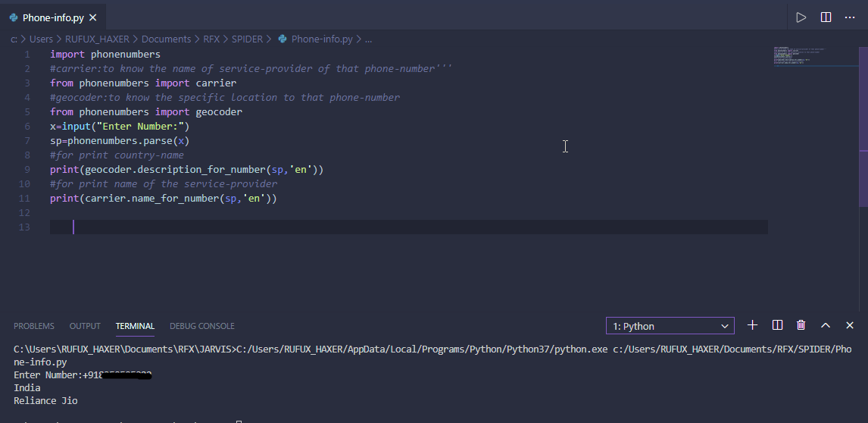This screenshot has width=868, height=423.
Task: Click 'carrier.name_for_number' call
Action: click(x=151, y=199)
